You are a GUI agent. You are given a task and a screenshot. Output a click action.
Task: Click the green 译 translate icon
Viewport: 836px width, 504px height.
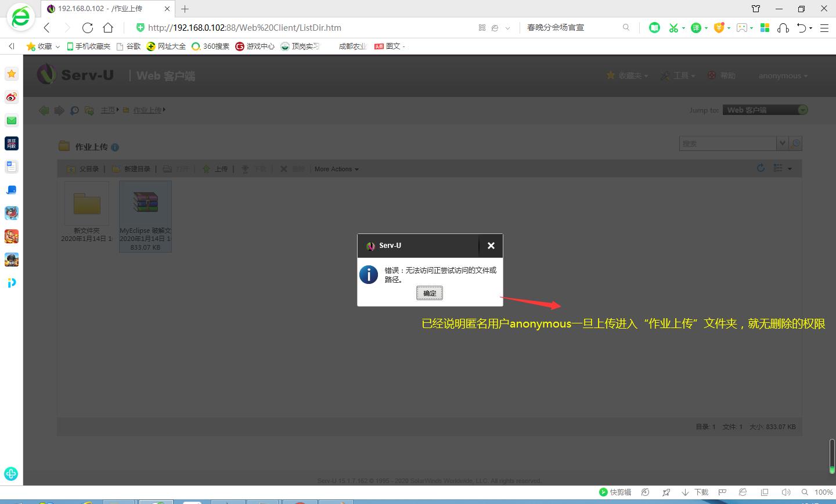pyautogui.click(x=696, y=27)
